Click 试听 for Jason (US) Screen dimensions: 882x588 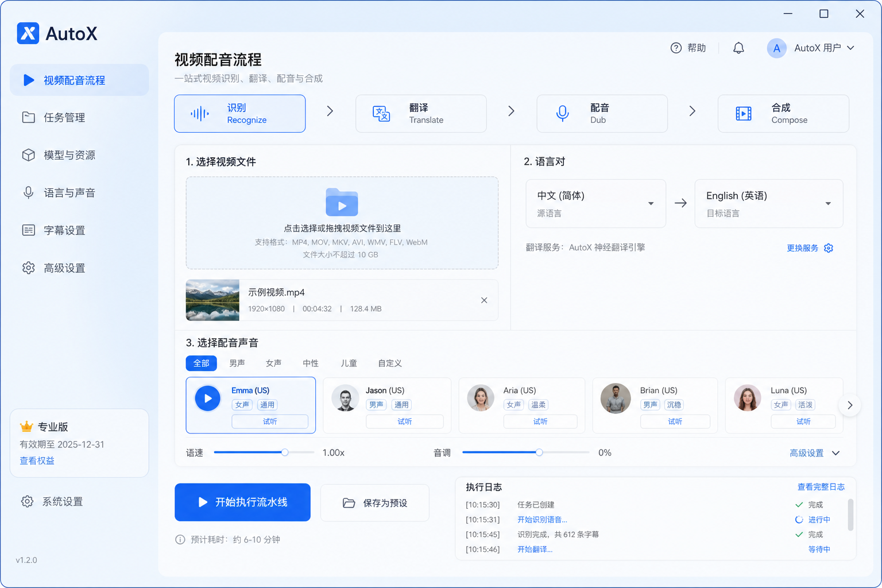(405, 421)
